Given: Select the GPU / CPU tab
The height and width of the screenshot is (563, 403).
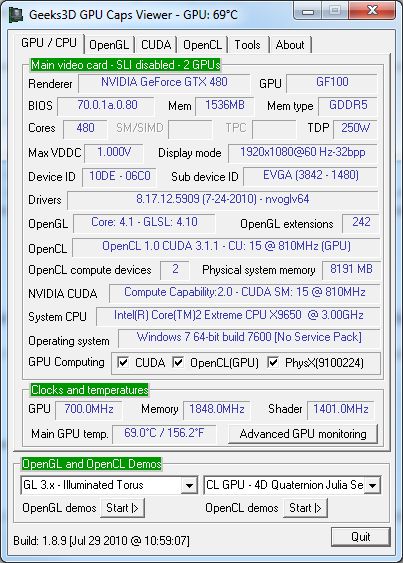Looking at the screenshot, I should 48,43.
